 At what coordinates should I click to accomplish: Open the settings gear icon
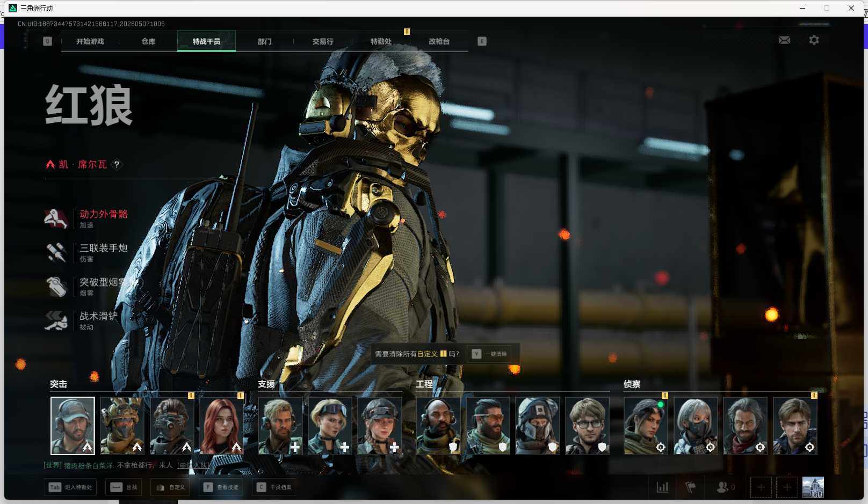tap(814, 40)
